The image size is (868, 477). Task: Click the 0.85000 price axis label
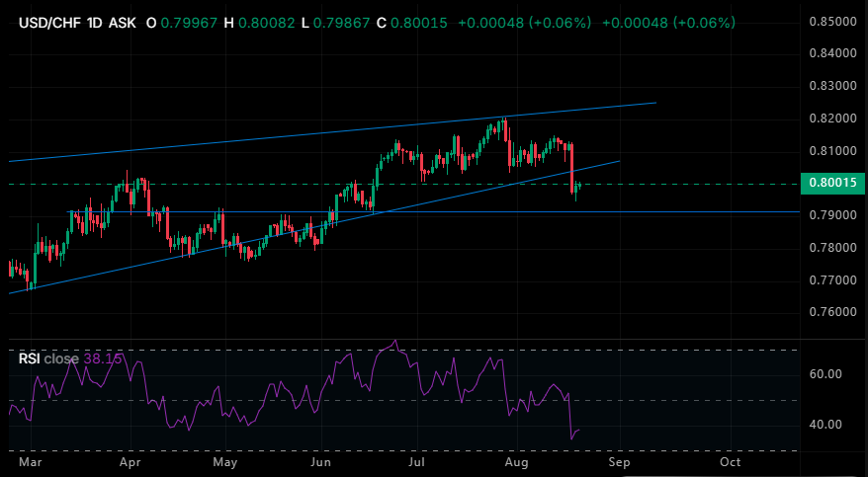(832, 22)
